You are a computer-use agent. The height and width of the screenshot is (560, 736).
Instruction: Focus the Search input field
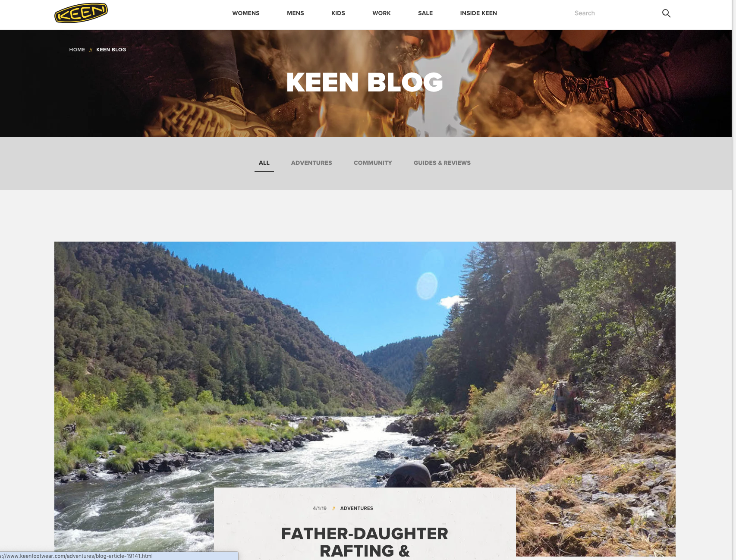(x=613, y=13)
